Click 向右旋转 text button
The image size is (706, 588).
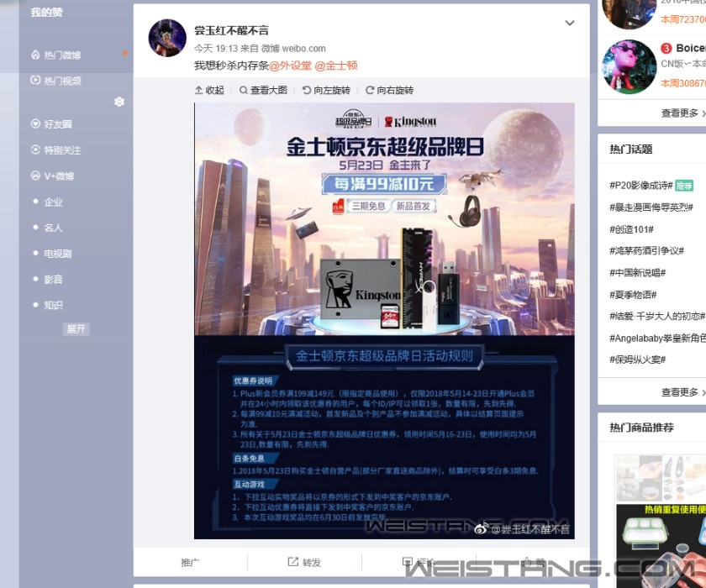(395, 90)
